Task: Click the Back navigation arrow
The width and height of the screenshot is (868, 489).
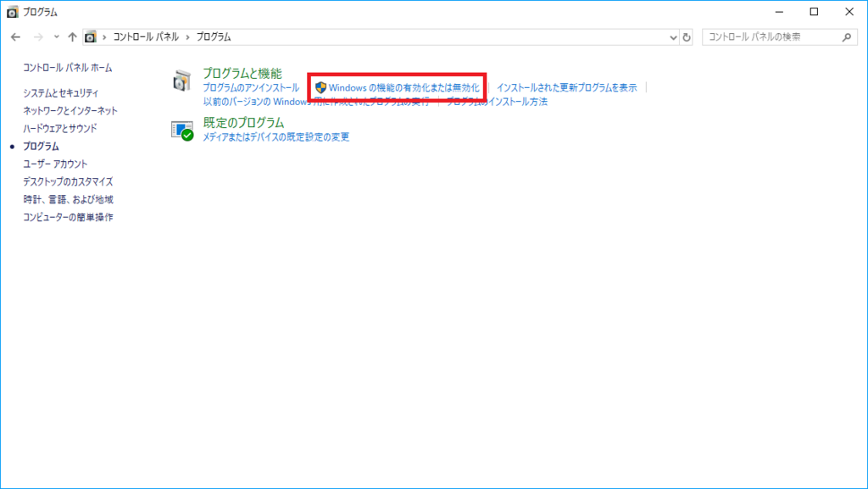Action: (15, 37)
